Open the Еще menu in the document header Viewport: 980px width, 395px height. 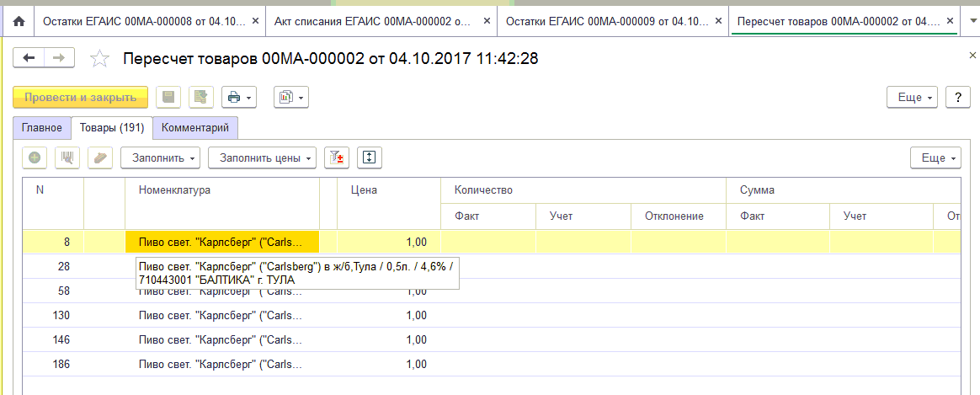913,98
